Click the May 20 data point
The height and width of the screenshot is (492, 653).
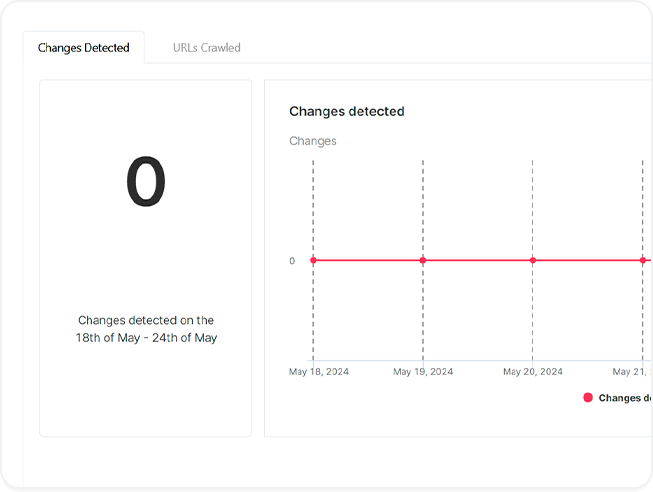533,260
